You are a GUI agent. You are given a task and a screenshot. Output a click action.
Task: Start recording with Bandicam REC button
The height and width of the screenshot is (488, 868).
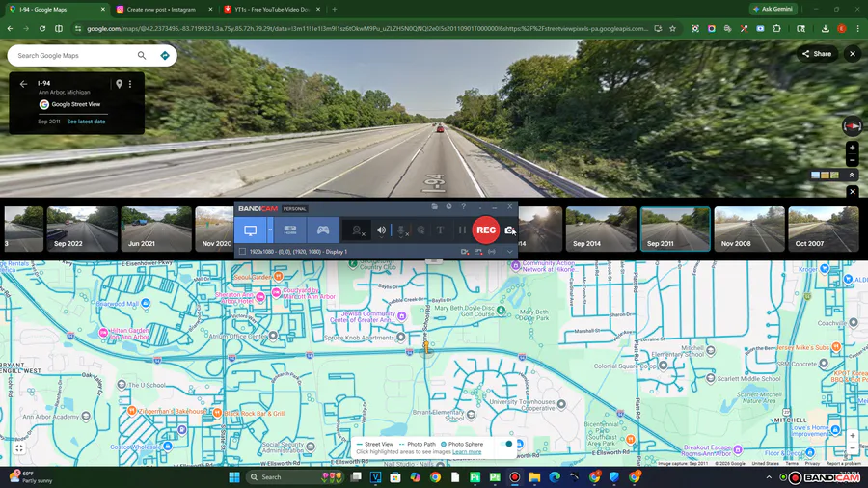(485, 230)
